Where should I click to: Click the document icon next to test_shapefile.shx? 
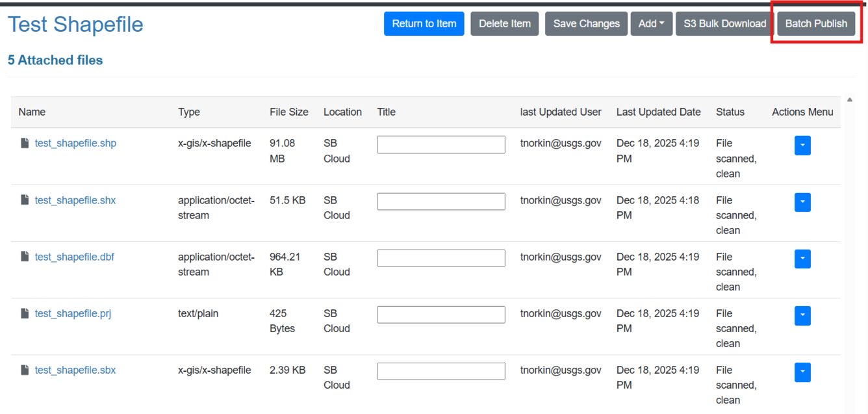(x=25, y=200)
